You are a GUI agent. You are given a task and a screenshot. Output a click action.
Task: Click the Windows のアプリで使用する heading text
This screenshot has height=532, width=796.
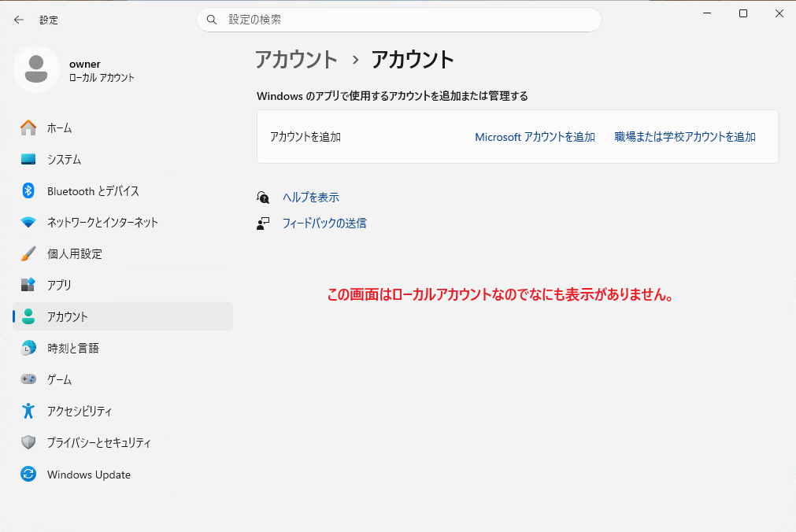pos(392,96)
